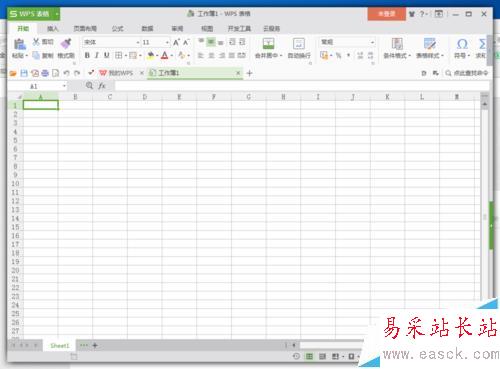The image size is (500, 369).
Task: Click the undo arrow
Action: point(66,73)
